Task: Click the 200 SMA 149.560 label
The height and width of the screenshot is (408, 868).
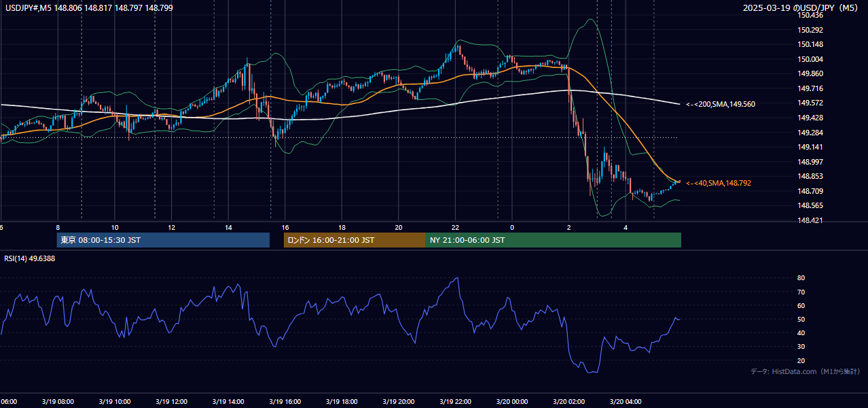Action: [721, 104]
